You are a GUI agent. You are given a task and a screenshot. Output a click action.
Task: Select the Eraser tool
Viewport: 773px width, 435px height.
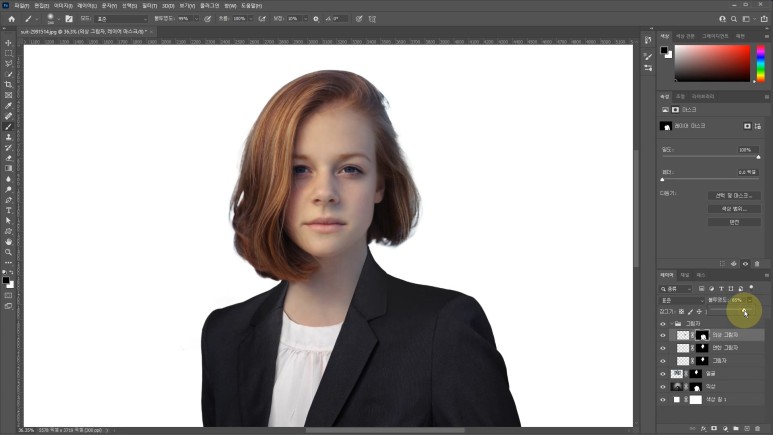[x=8, y=158]
